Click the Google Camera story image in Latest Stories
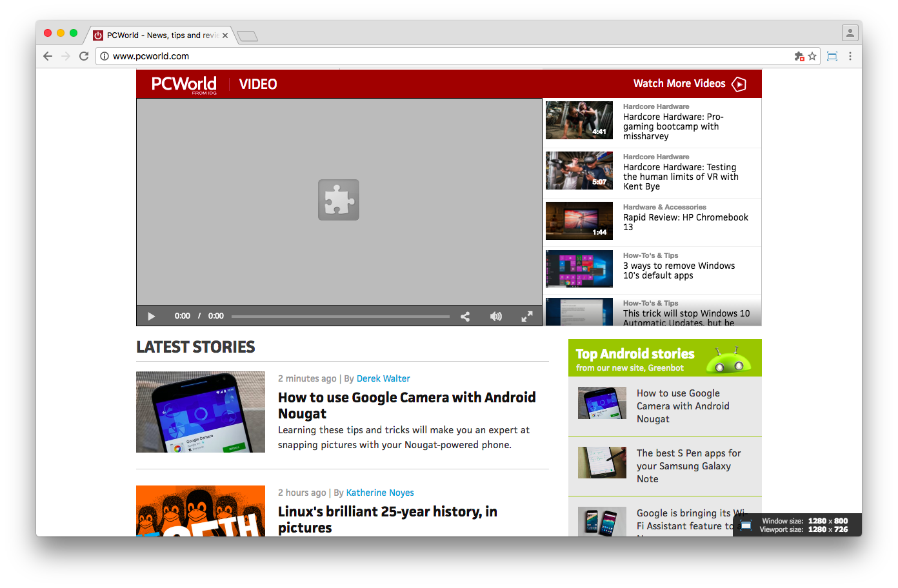The image size is (898, 588). tap(201, 412)
